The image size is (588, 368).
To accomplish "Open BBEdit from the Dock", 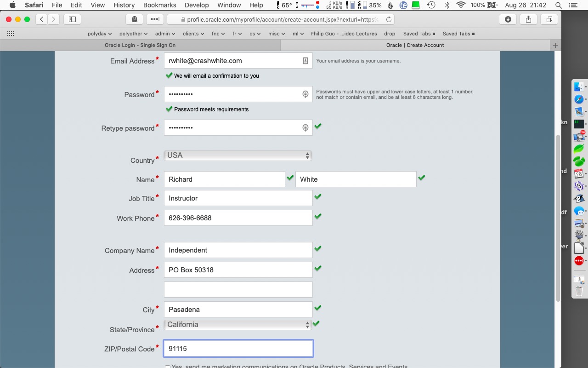I will [x=579, y=186].
